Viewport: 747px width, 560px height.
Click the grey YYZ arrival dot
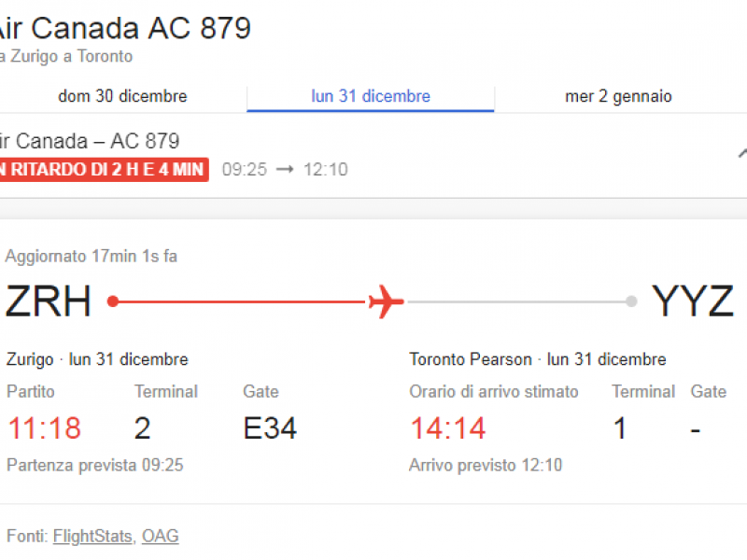[x=631, y=301]
